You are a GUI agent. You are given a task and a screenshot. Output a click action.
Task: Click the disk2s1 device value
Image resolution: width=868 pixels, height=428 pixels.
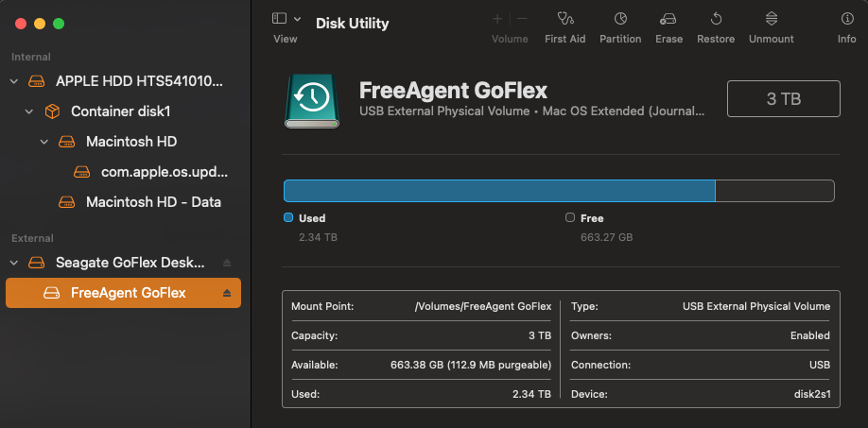click(811, 395)
